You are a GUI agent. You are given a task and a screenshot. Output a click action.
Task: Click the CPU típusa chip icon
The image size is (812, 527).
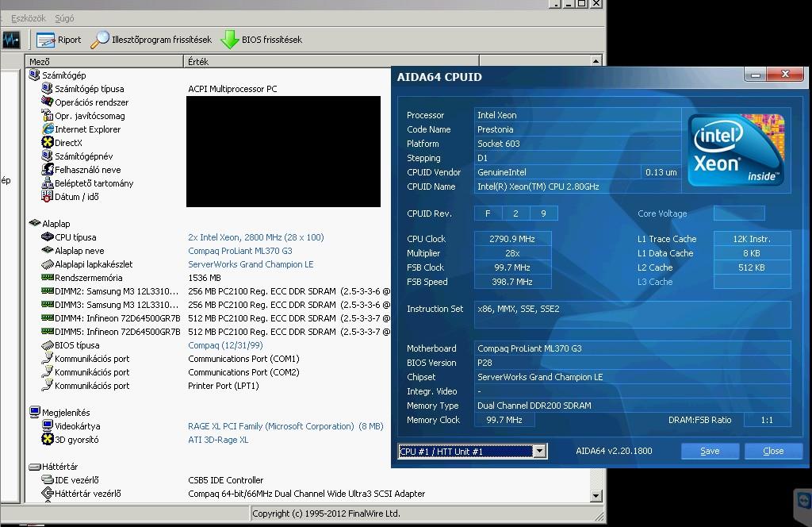pos(48,237)
